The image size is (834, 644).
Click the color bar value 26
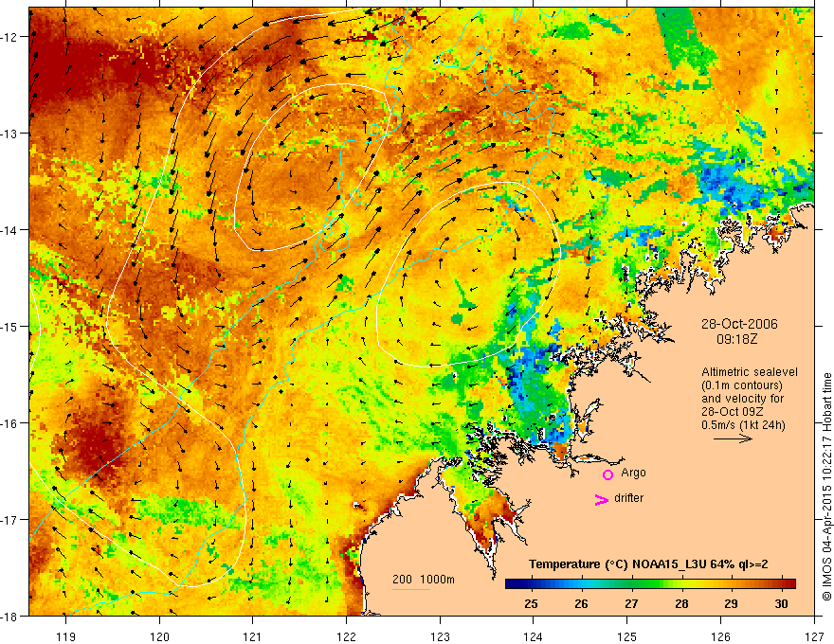point(581,603)
